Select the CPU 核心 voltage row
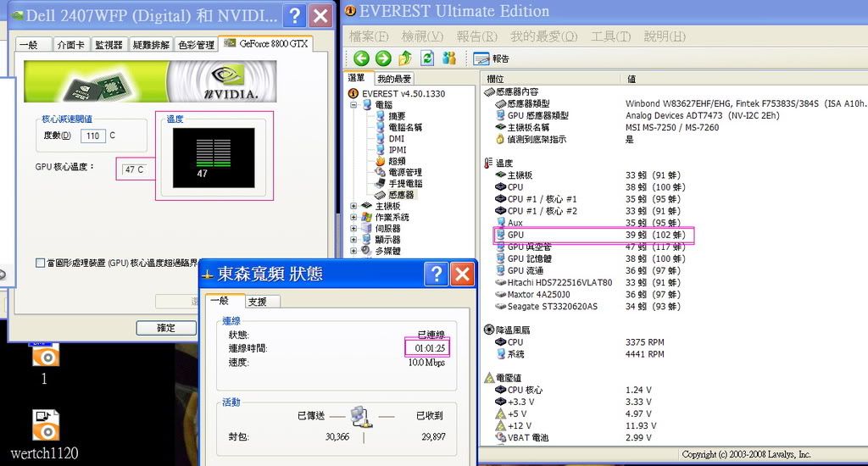 coord(573,390)
